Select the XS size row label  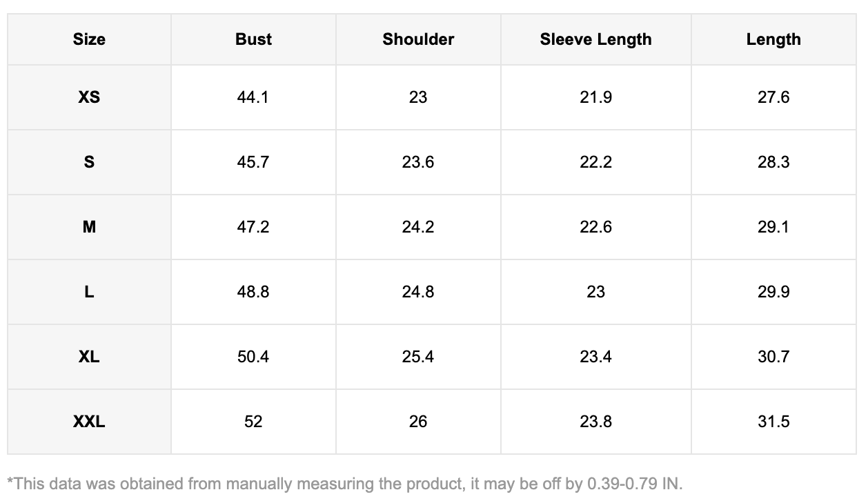point(89,97)
